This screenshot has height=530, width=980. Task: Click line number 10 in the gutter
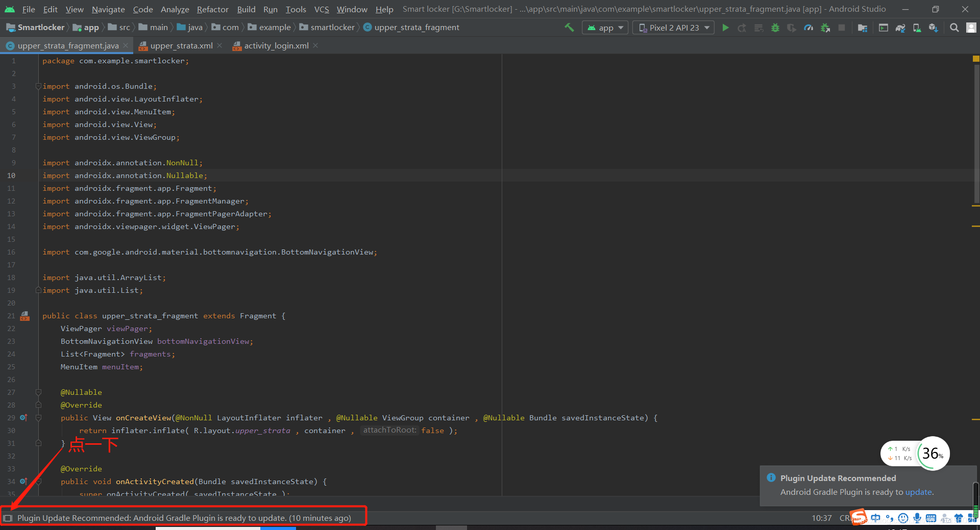pyautogui.click(x=11, y=175)
